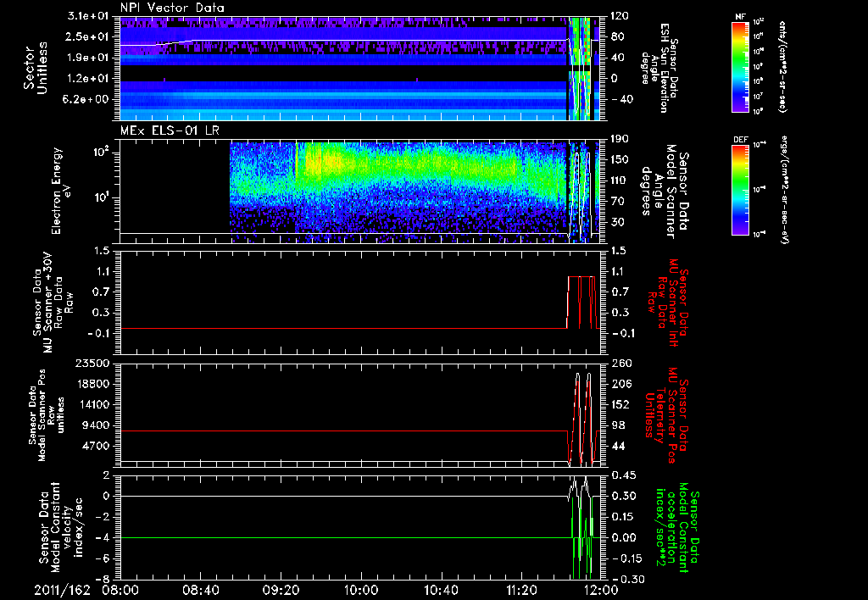
Task: Click the "Model Scanner Angle degrees" label
Action: pyautogui.click(x=665, y=192)
